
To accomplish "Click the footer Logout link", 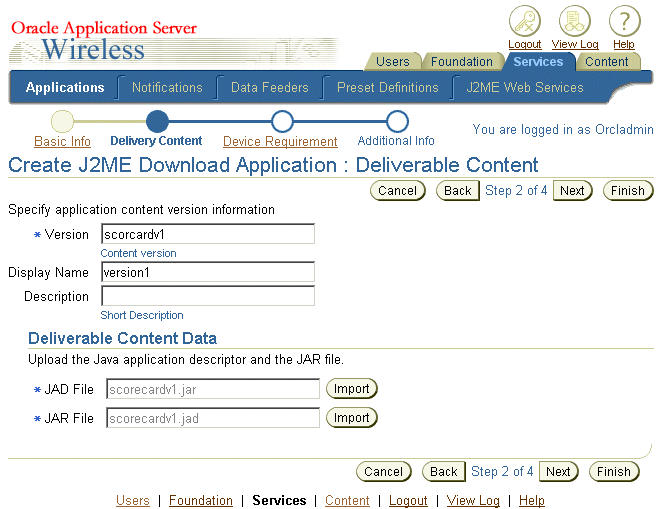I will coord(408,500).
